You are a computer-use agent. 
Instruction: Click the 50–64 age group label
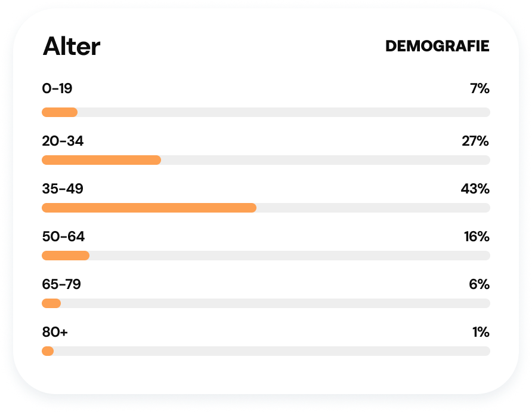[x=63, y=236]
